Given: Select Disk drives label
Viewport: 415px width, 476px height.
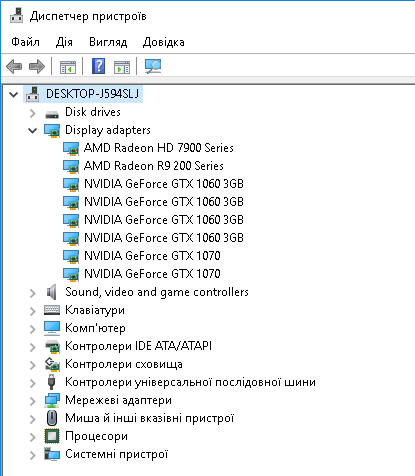Looking at the screenshot, I should (93, 112).
